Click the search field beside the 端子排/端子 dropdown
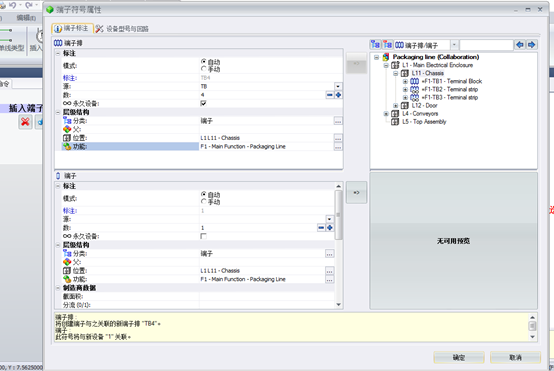The image size is (554, 371). pyautogui.click(x=487, y=45)
